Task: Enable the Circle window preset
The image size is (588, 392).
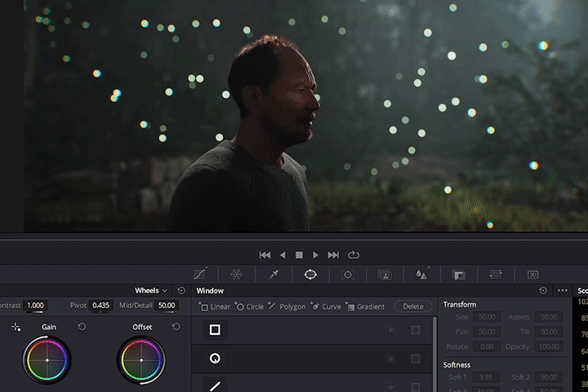Action: coord(215,359)
